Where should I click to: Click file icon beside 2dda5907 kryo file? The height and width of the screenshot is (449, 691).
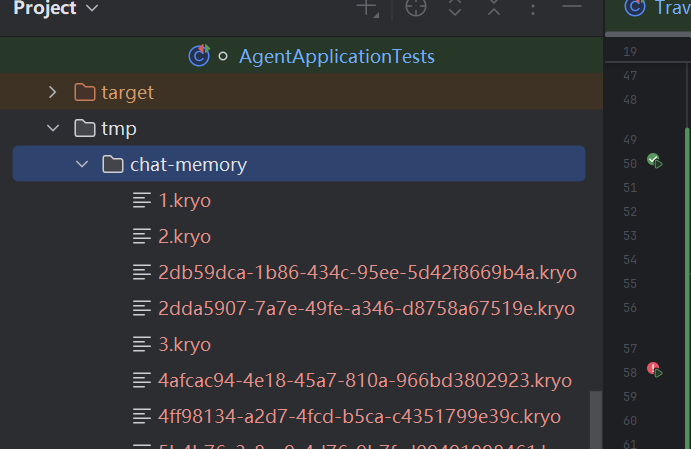click(x=142, y=308)
